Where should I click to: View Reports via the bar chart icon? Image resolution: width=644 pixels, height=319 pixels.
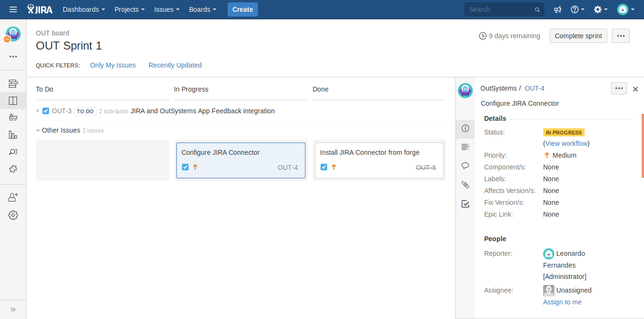(13, 134)
